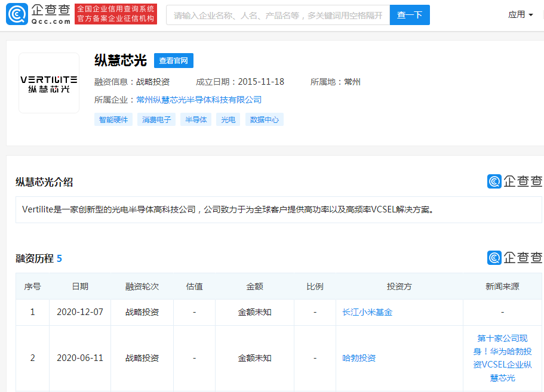Click the red official credit system banner

click(x=116, y=14)
